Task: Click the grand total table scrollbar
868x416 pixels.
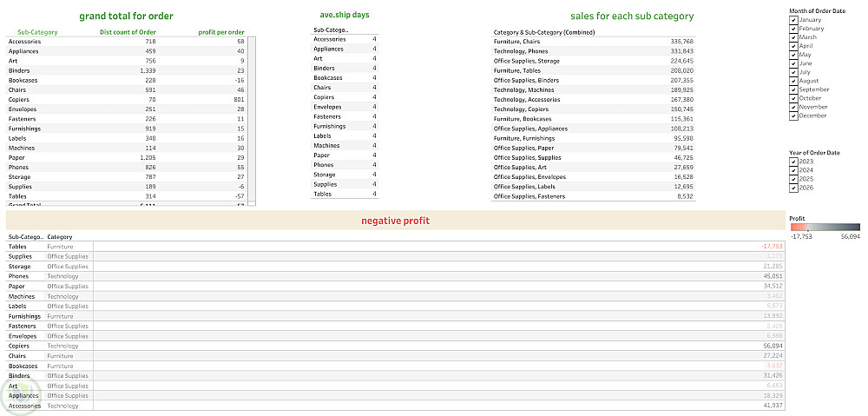Action: (x=252, y=122)
